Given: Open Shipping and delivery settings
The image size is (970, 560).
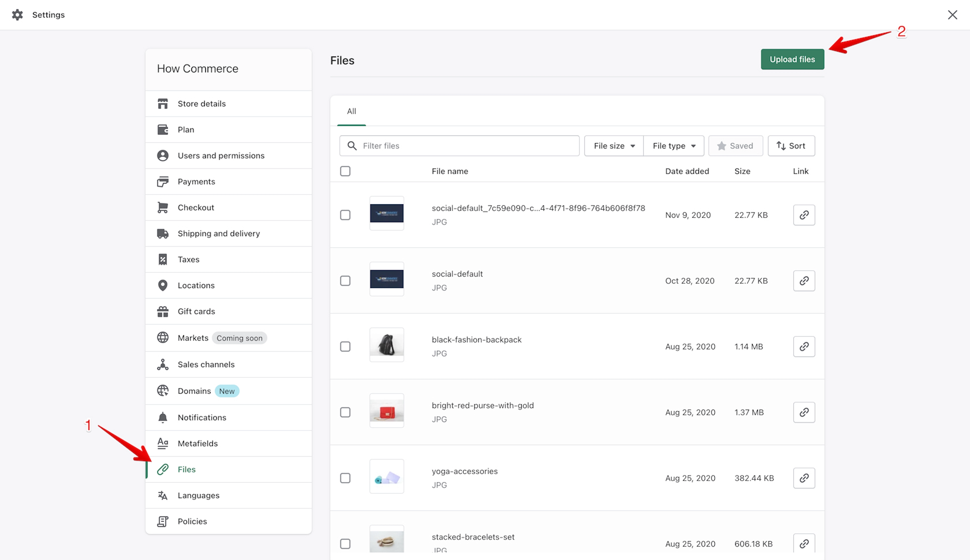Looking at the screenshot, I should click(x=229, y=234).
